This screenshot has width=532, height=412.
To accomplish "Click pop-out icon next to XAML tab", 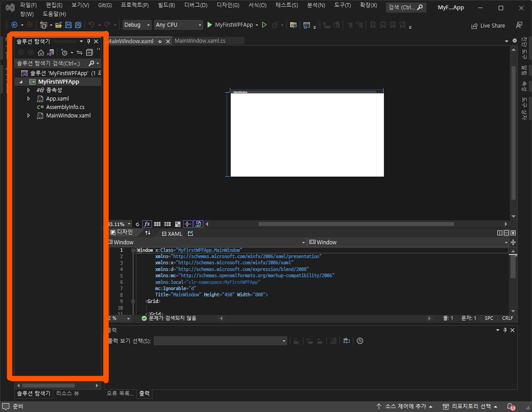I will coord(190,233).
